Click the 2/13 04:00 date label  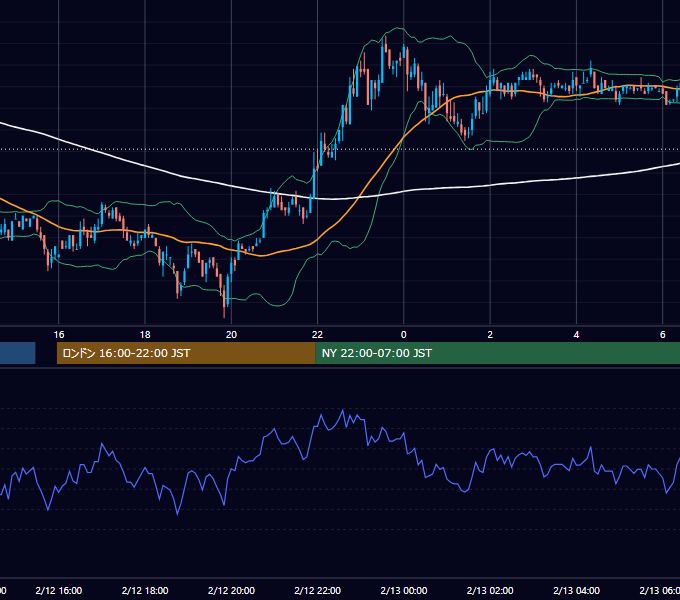(x=576, y=590)
